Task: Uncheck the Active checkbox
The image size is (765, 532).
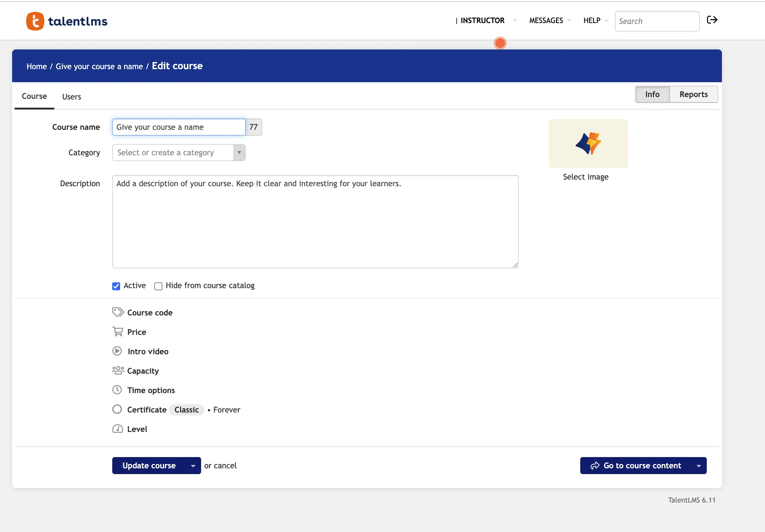Action: tap(116, 286)
